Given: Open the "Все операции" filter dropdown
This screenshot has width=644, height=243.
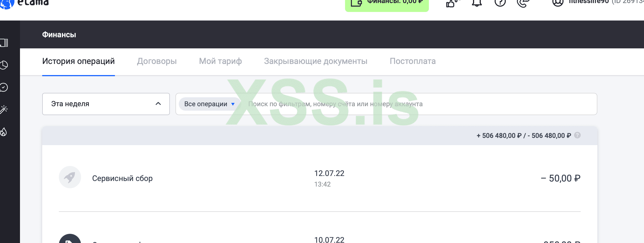Looking at the screenshot, I should [x=209, y=104].
